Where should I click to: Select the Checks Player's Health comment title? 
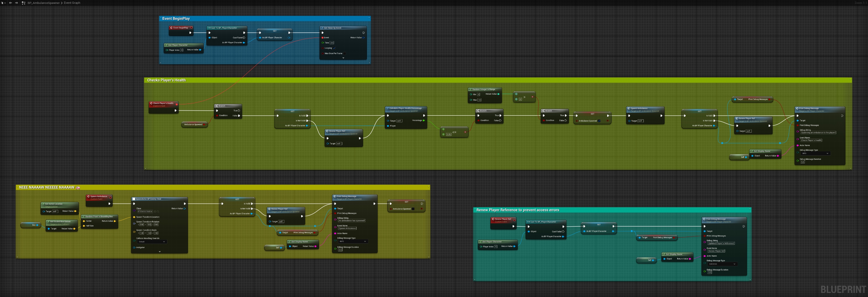[x=167, y=80]
